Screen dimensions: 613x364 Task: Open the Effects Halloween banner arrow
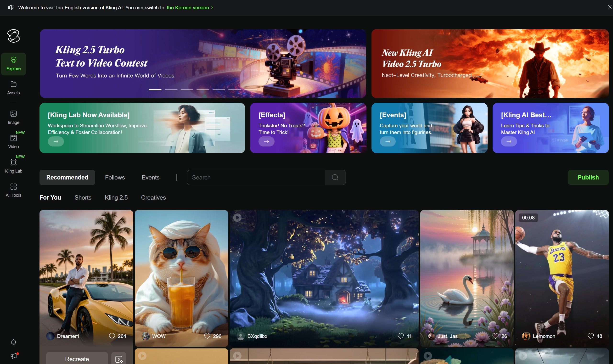(x=266, y=141)
